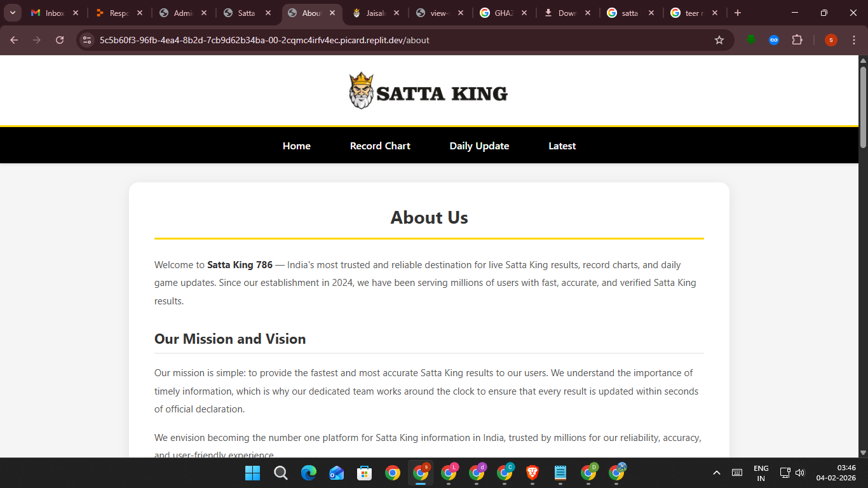Show hidden system tray icons chevron

click(x=717, y=473)
